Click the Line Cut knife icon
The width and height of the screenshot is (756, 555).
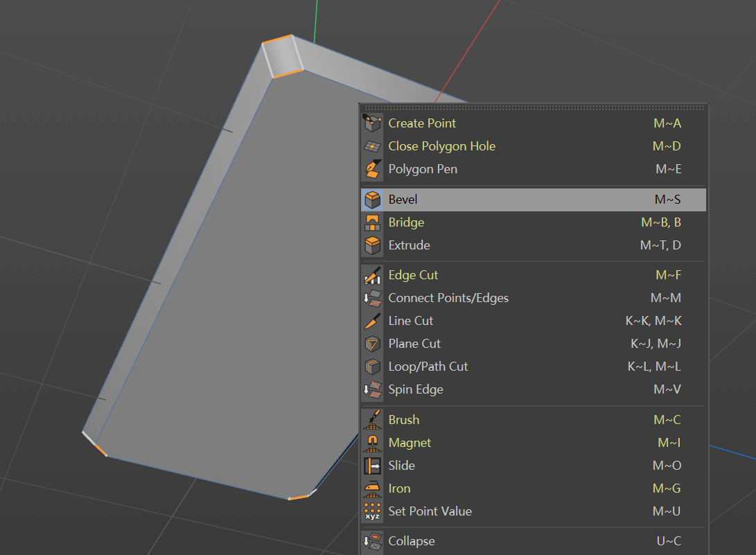pyautogui.click(x=372, y=321)
